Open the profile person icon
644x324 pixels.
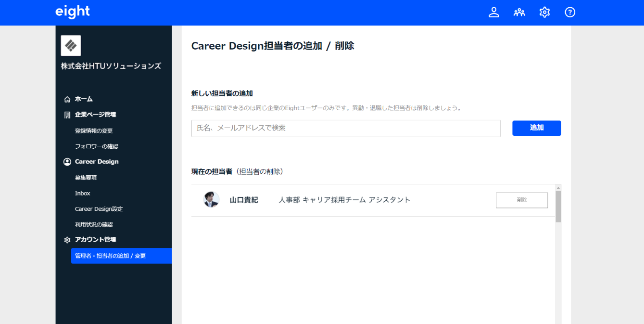pos(494,13)
